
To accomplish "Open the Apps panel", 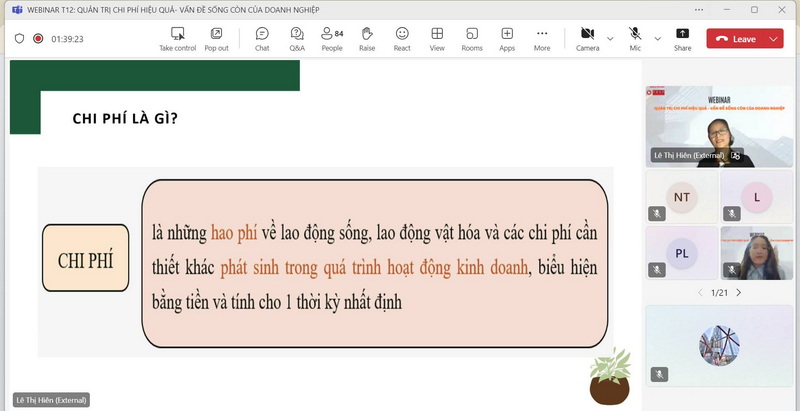I will 507,38.
